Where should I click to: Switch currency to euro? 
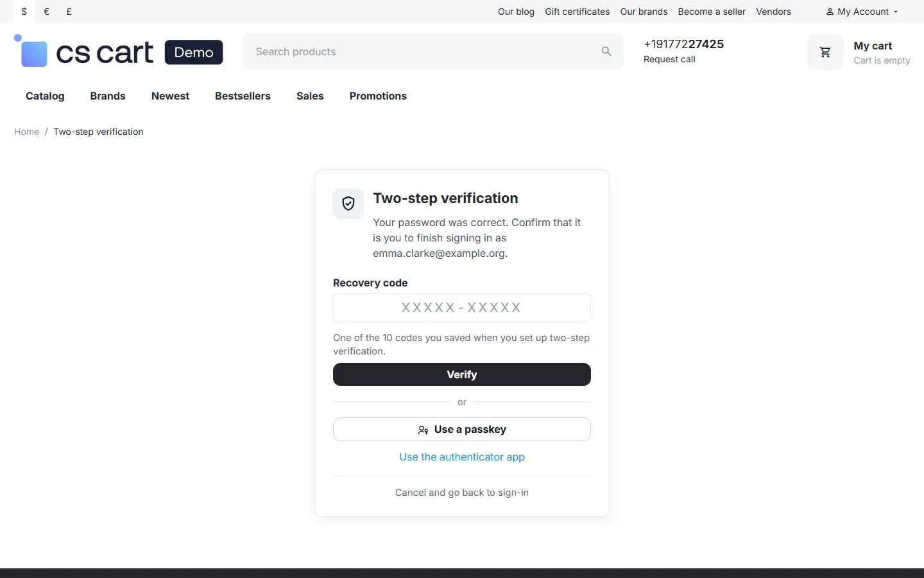(x=47, y=12)
